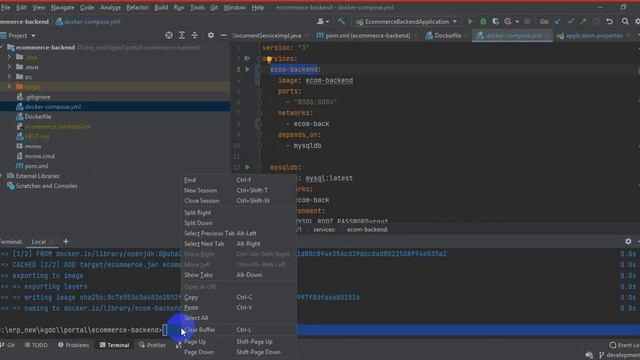Open terminal panel settings gear

pos(628,242)
